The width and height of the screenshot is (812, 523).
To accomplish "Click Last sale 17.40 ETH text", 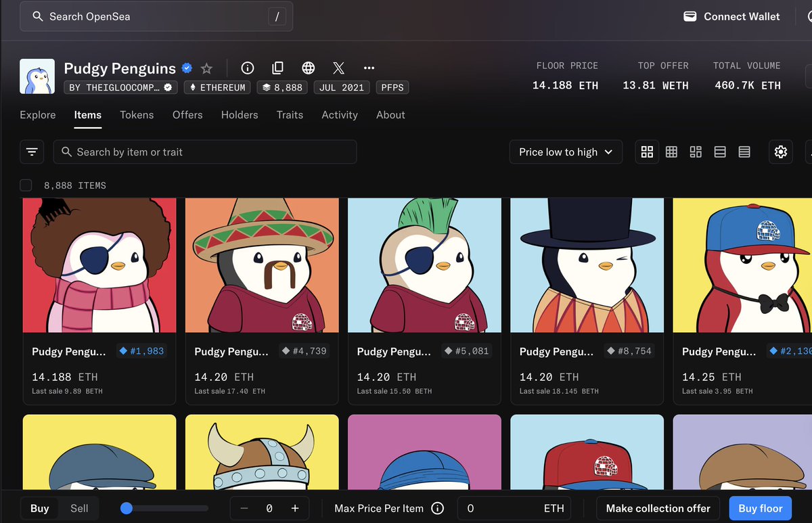I will 230,391.
